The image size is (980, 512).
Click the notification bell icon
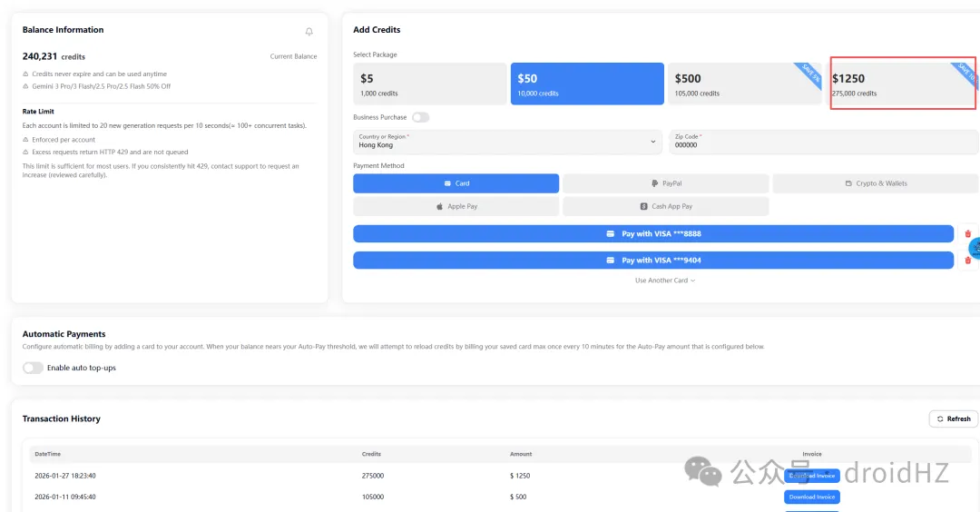click(309, 32)
